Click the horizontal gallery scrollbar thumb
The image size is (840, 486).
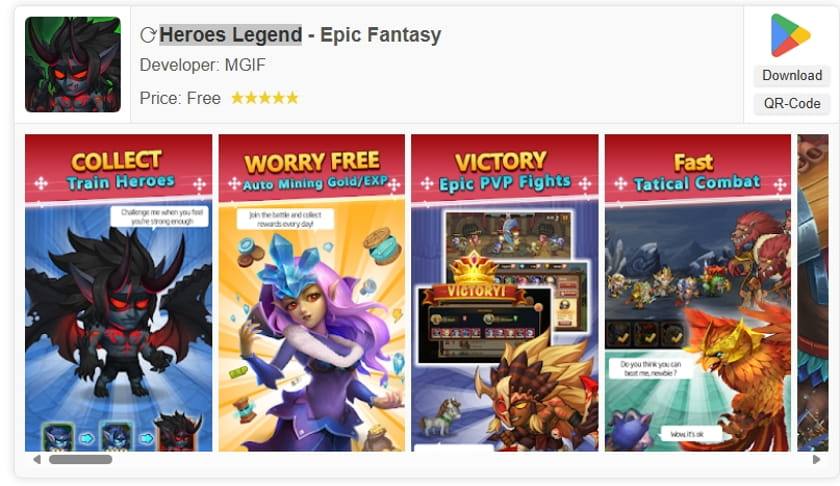[x=80, y=459]
